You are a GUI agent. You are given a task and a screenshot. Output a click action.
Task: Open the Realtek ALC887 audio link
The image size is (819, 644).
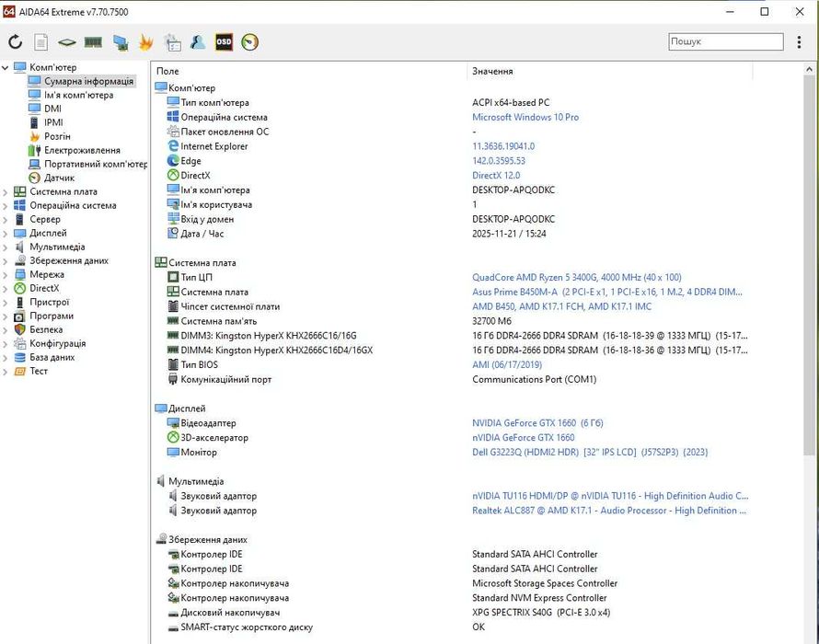[x=609, y=511]
